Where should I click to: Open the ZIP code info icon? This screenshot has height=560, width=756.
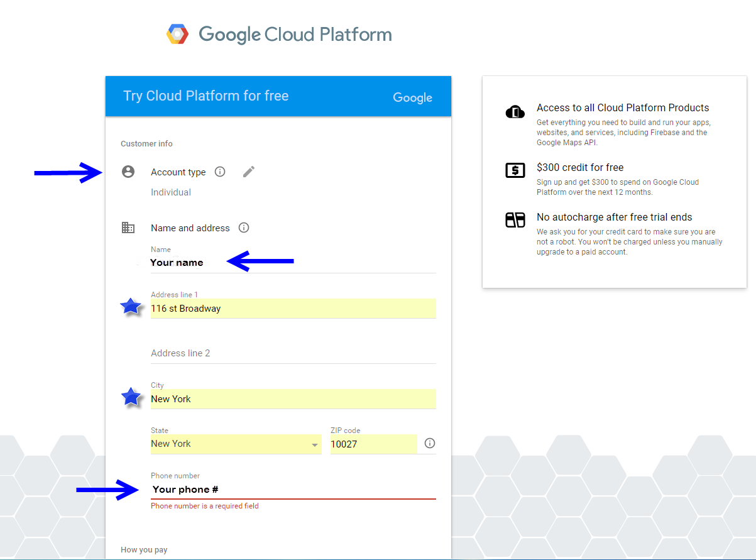(x=430, y=443)
